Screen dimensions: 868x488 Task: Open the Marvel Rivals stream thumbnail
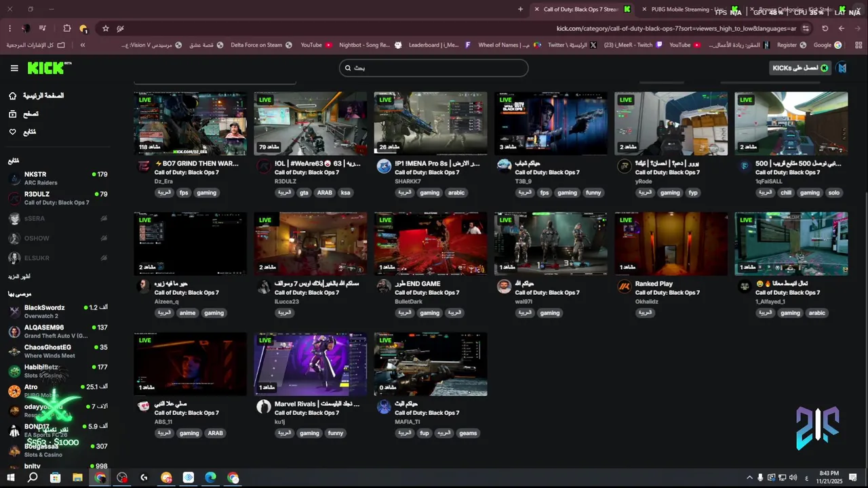(x=311, y=364)
